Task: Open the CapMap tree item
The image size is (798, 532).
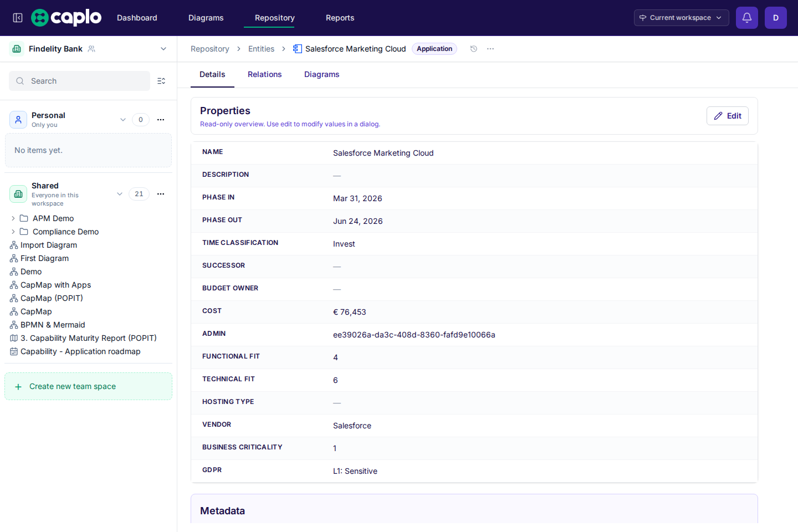Action: tap(36, 311)
